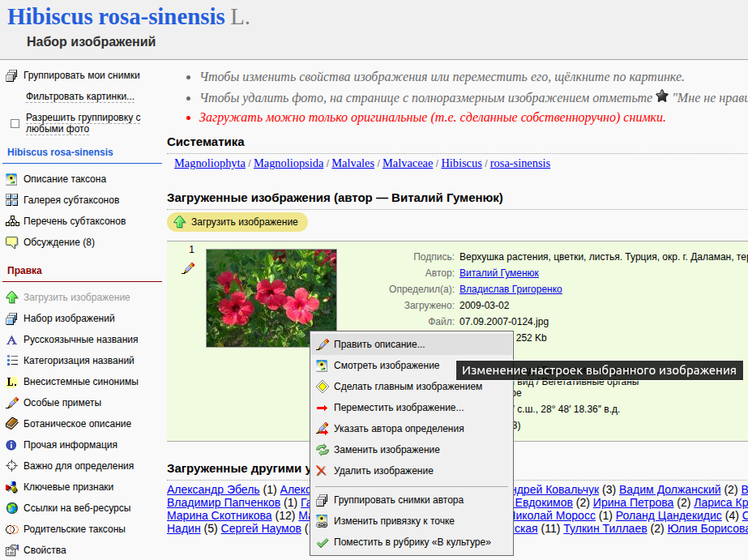Viewport: 748px width, 560px height.
Task: Click the key features icon
Action: point(11,487)
